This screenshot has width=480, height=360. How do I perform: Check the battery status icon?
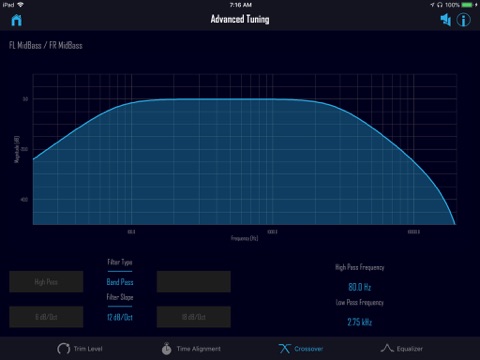click(467, 5)
